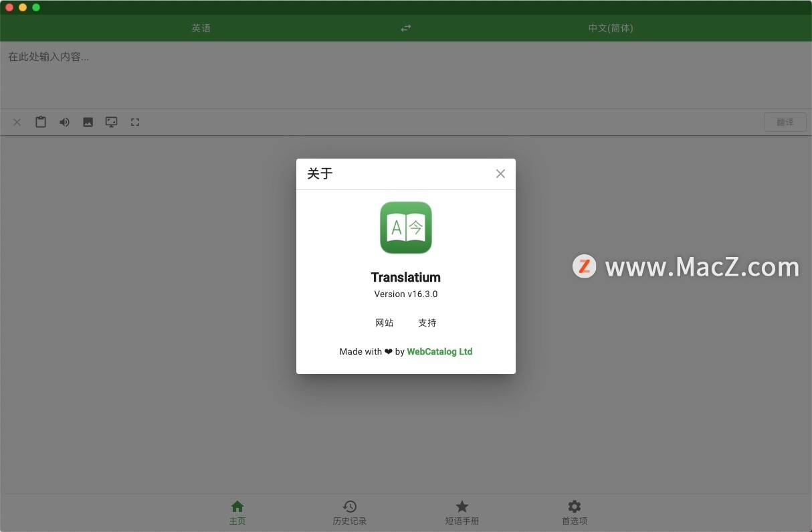
Task: Open the 历史记录 history tab
Action: point(350,513)
